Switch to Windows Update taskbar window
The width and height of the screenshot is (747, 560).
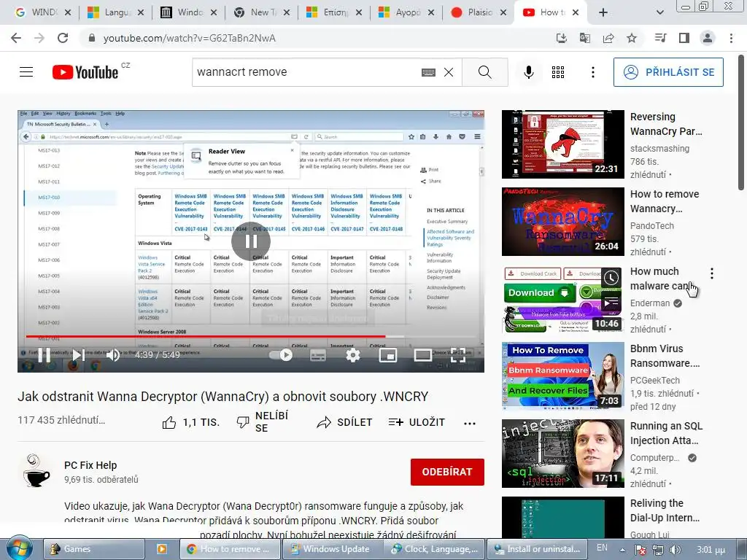(332, 549)
